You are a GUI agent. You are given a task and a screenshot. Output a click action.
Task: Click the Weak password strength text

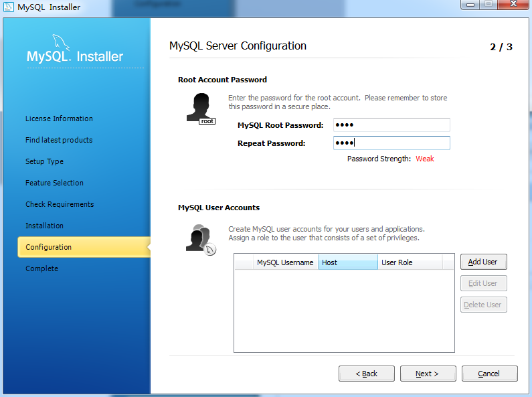pos(425,159)
